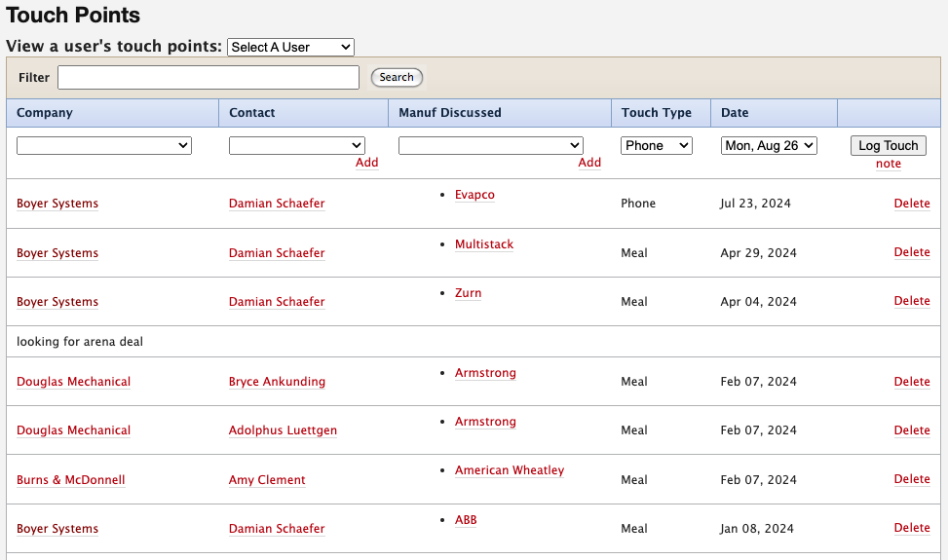Screen dimensions: 948x560
Task: Open Damian Schaefer in Apr 04 row
Action: click(277, 302)
